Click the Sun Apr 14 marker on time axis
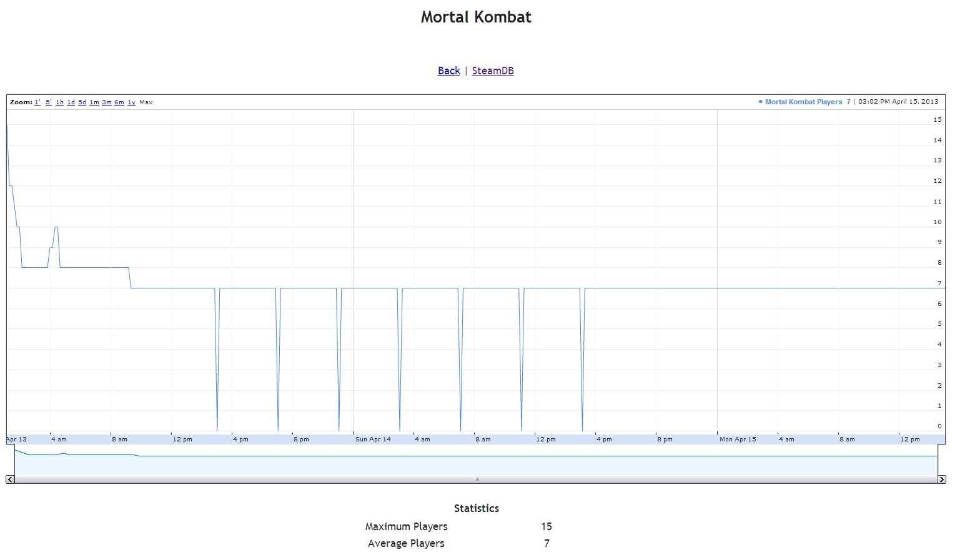Viewport: 965px width, 560px height. pyautogui.click(x=373, y=440)
